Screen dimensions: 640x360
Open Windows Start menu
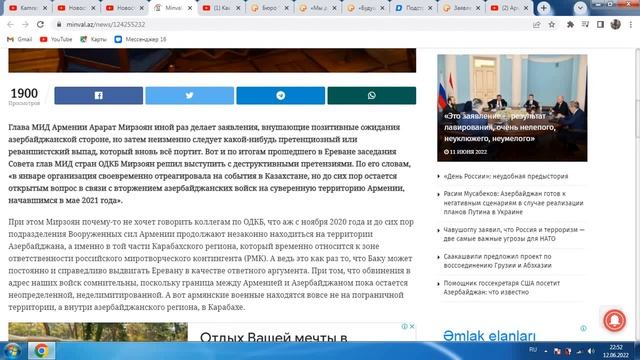(12, 351)
